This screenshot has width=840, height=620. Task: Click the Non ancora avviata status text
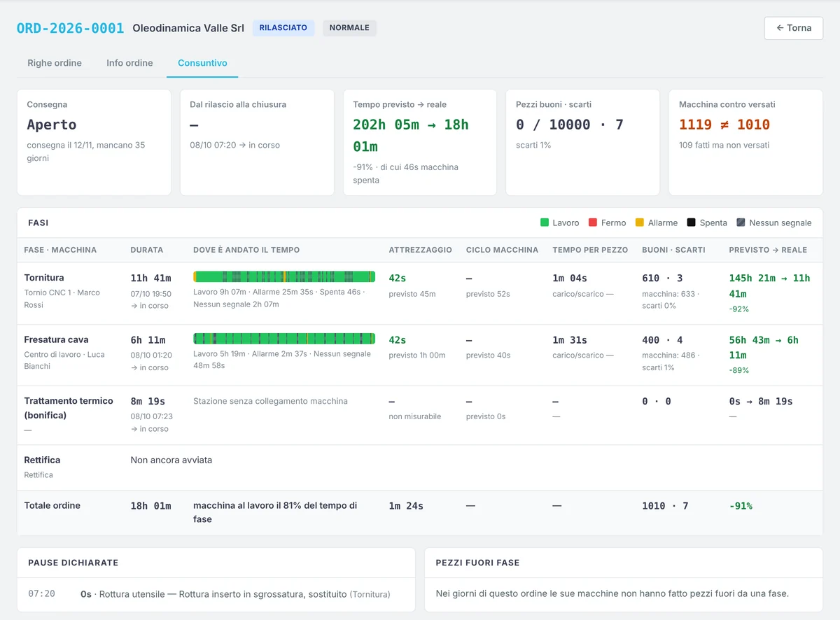[171, 460]
